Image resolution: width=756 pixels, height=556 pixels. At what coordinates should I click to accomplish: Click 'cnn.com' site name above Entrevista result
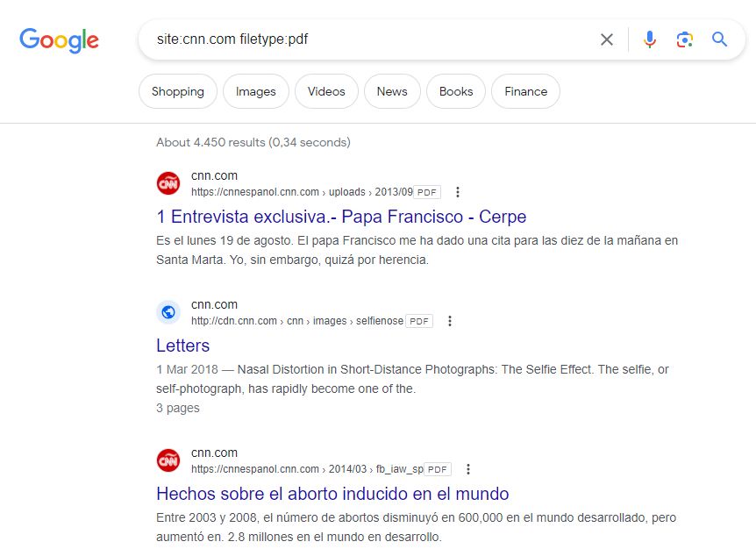214,175
